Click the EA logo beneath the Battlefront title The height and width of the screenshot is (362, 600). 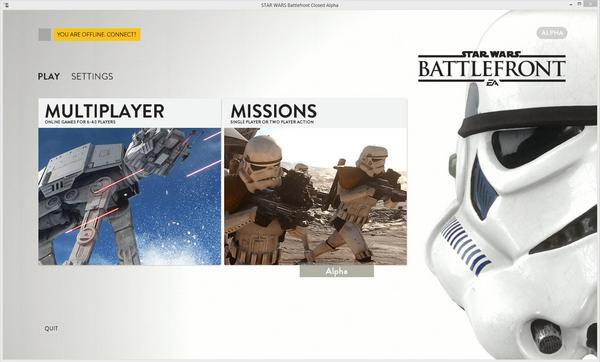point(492,82)
